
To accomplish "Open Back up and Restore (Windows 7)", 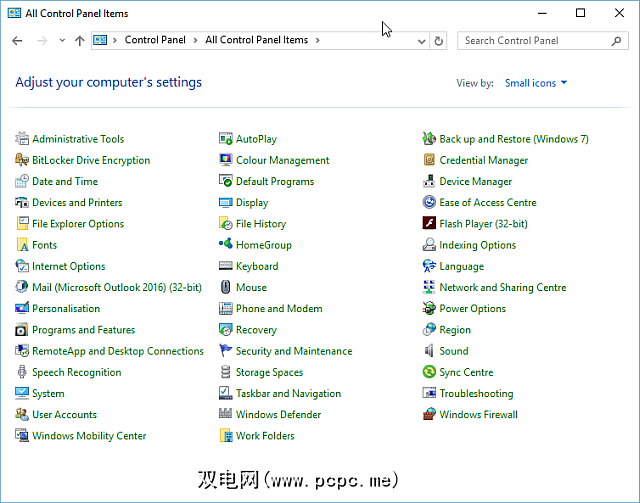I will click(514, 139).
